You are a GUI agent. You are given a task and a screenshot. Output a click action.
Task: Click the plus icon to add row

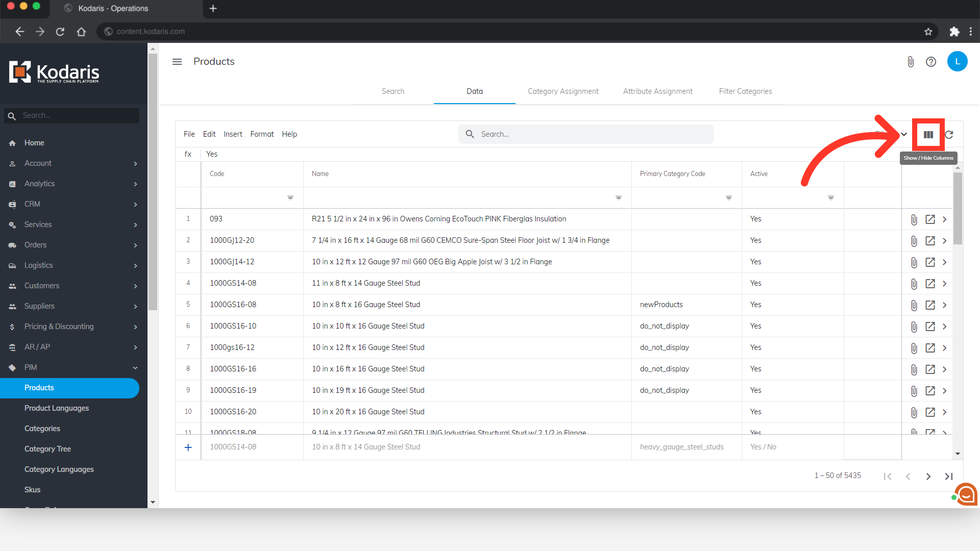tap(188, 447)
